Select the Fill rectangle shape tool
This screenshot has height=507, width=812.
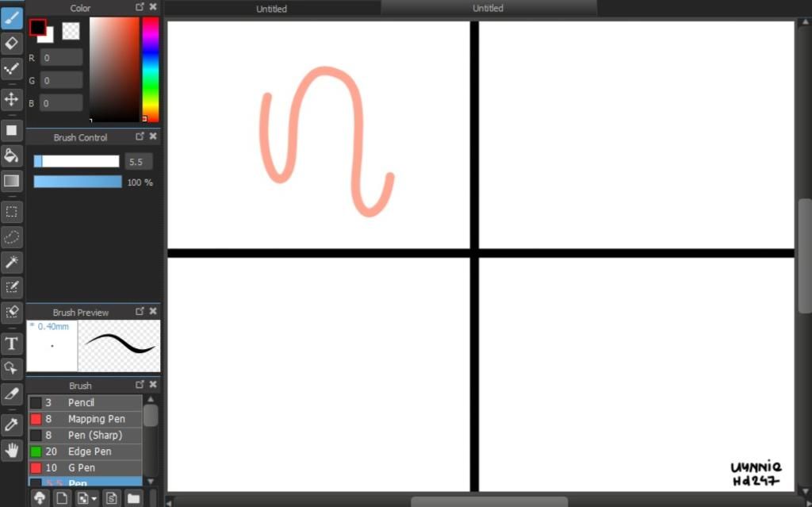pyautogui.click(x=11, y=130)
